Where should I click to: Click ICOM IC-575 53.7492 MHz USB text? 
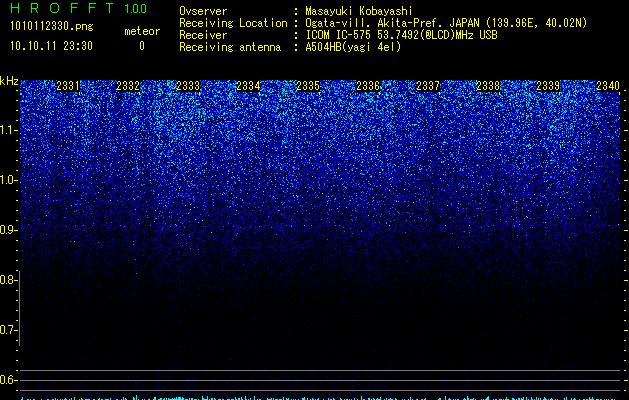401,35
